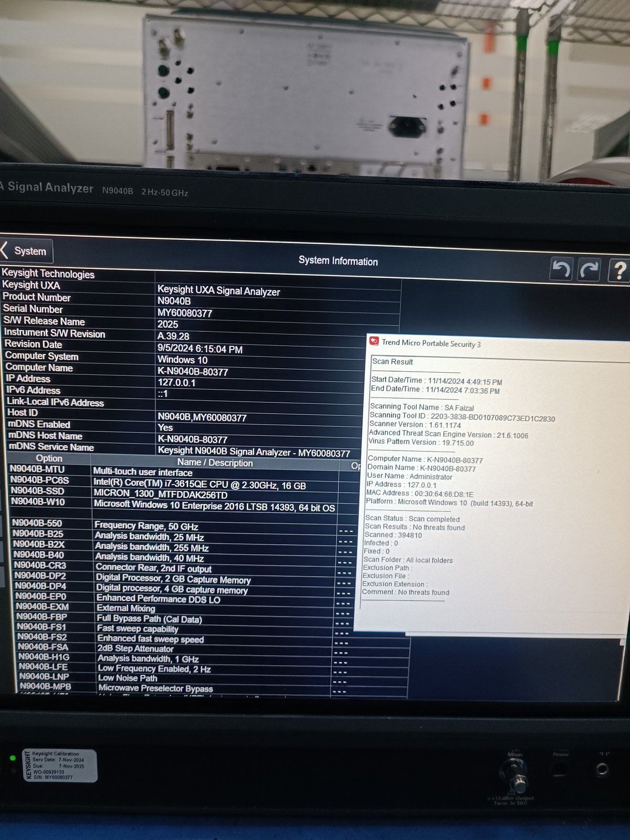Click the redo arrow icon
The width and height of the screenshot is (630, 840).
click(589, 270)
